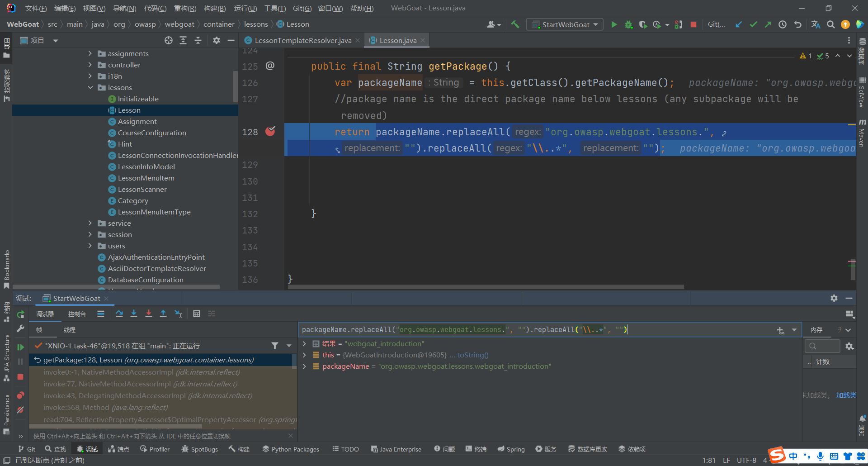Screen dimensions: 868x466
Task: Click Git push arrow icon
Action: 768,24
